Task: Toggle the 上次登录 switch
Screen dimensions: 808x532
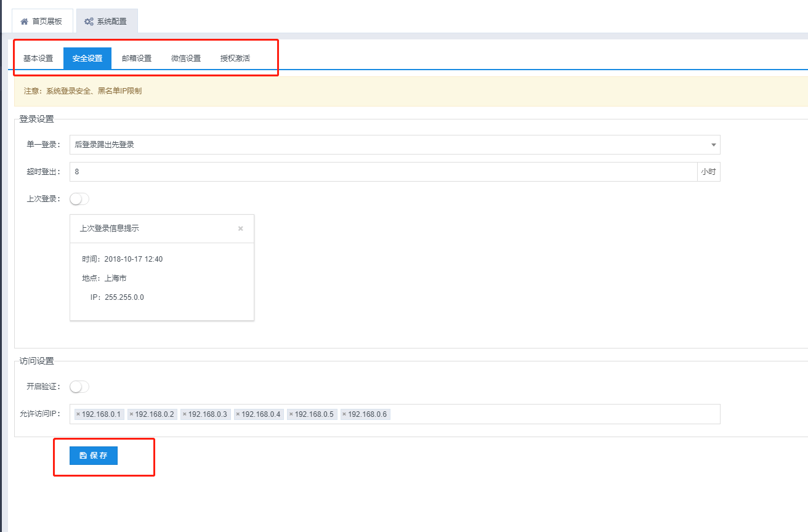Action: [79, 199]
